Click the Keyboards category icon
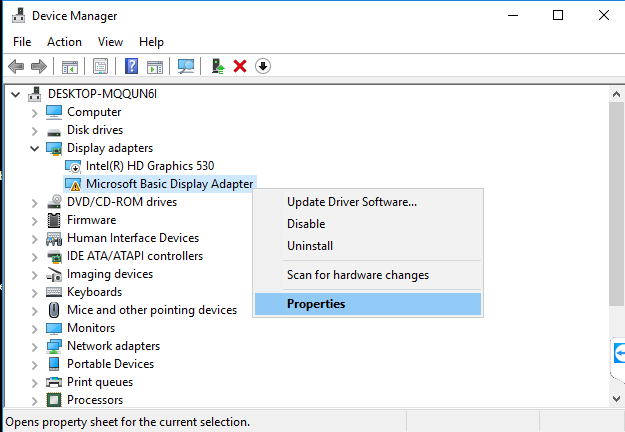The height and width of the screenshot is (432, 625). [54, 292]
